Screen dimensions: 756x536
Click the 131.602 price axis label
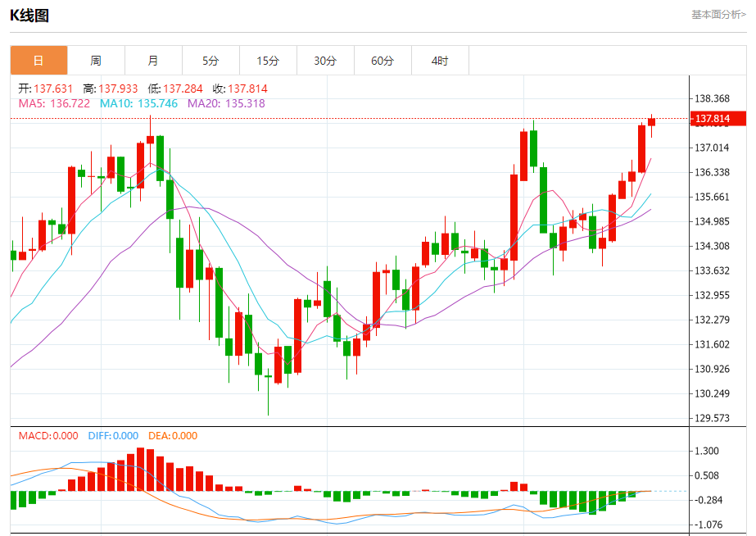tap(712, 344)
